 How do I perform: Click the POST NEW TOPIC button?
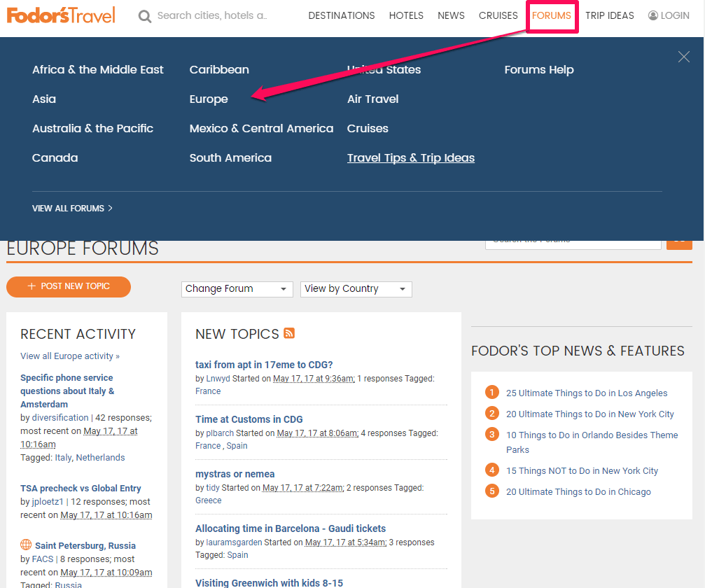click(68, 287)
